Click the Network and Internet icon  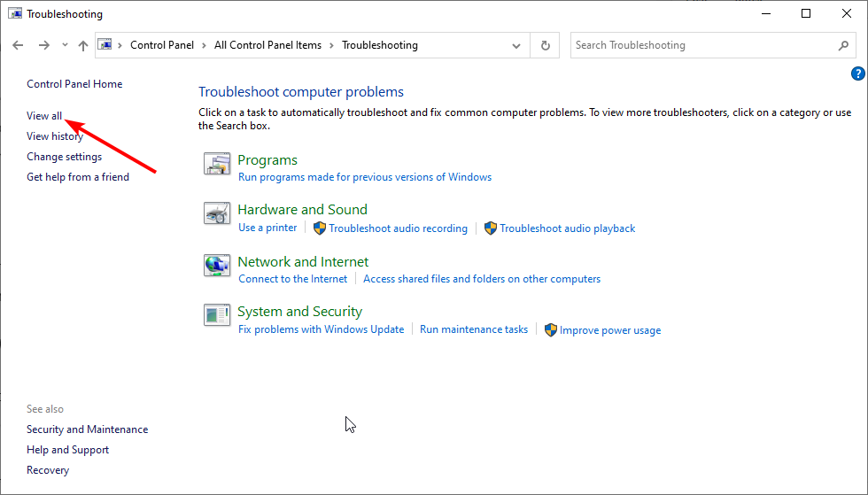coord(217,266)
